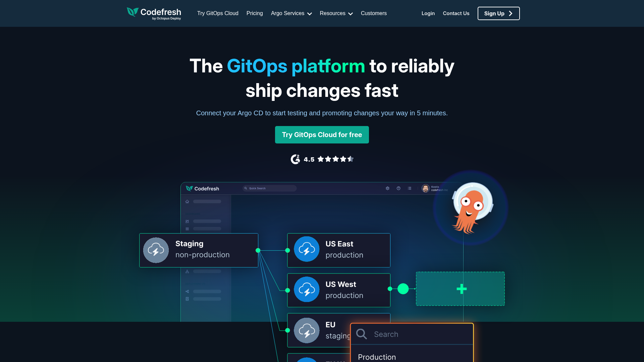Select the home icon in the sidebar

187,201
